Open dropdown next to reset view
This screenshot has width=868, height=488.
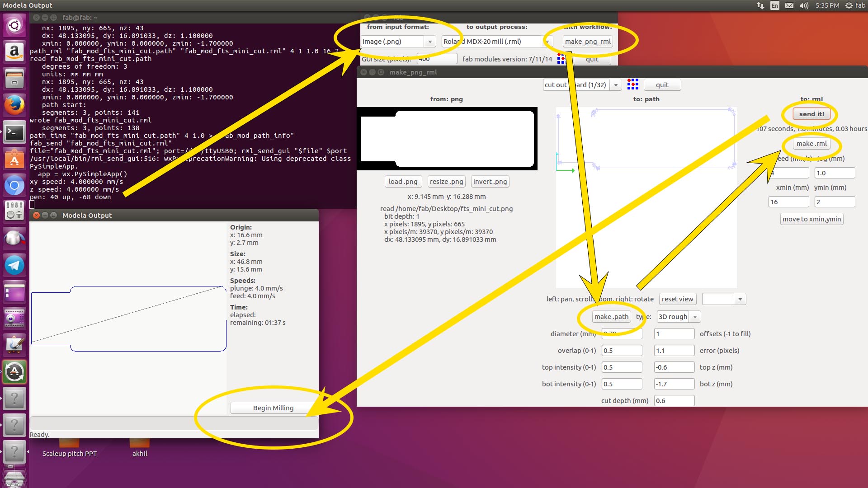pos(740,299)
